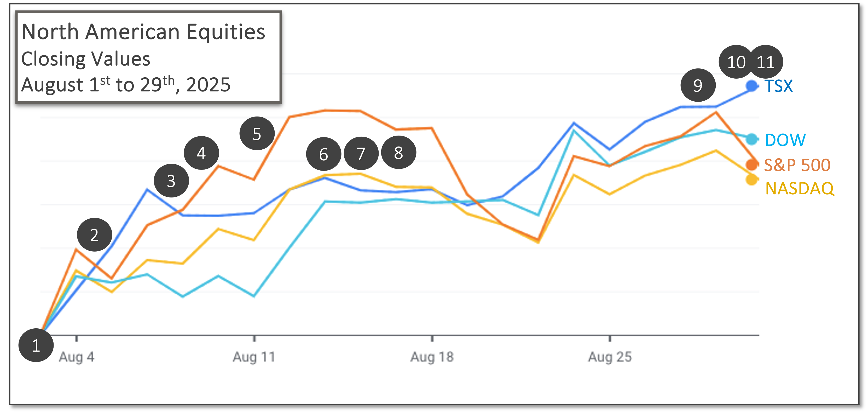Click the circled number 9 marker
868x413 pixels.
coord(698,85)
